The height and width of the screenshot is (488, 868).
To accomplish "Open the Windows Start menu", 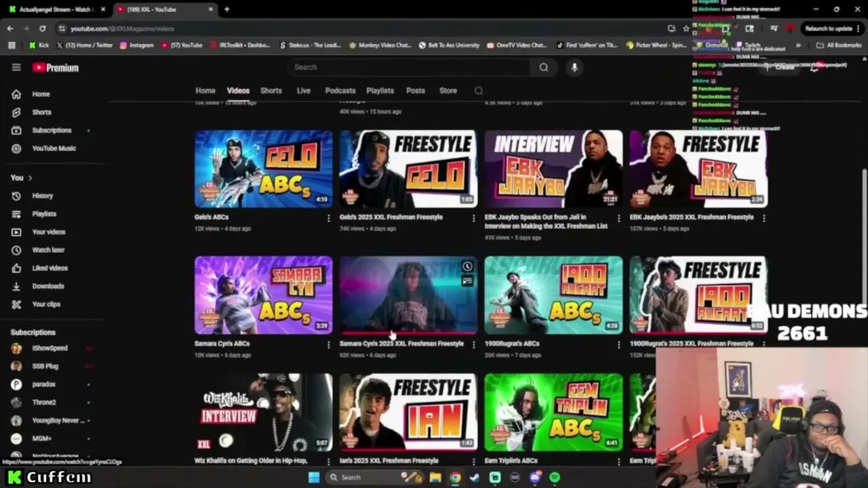I will pos(313,477).
